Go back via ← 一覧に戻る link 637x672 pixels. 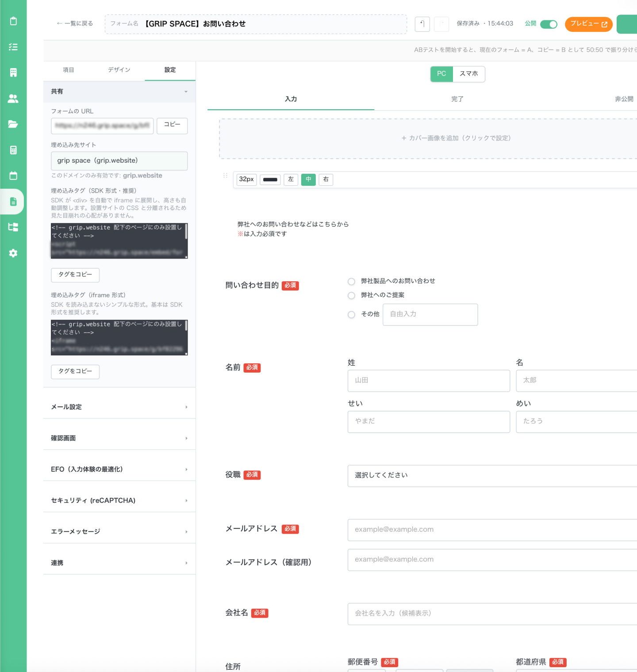[75, 23]
